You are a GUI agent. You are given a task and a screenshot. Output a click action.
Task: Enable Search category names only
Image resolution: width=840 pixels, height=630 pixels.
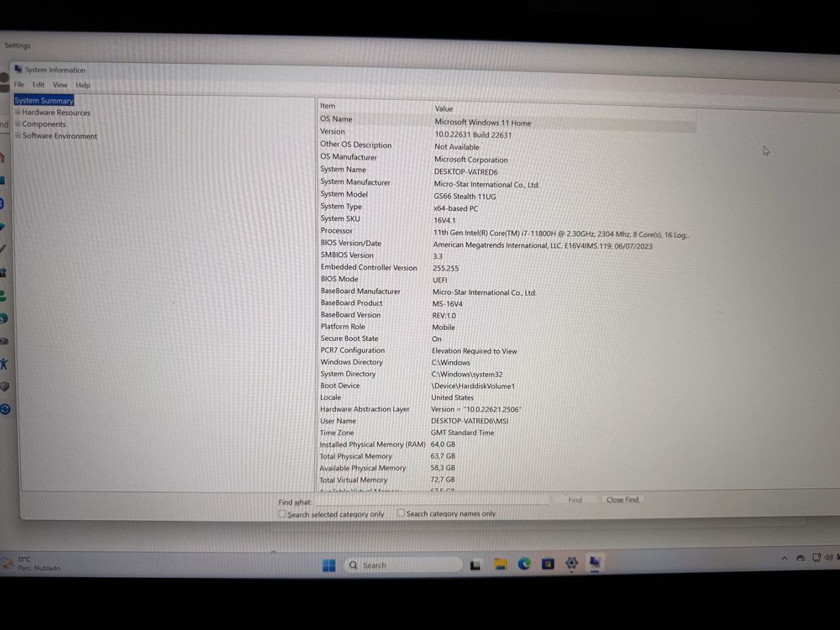coord(401,512)
